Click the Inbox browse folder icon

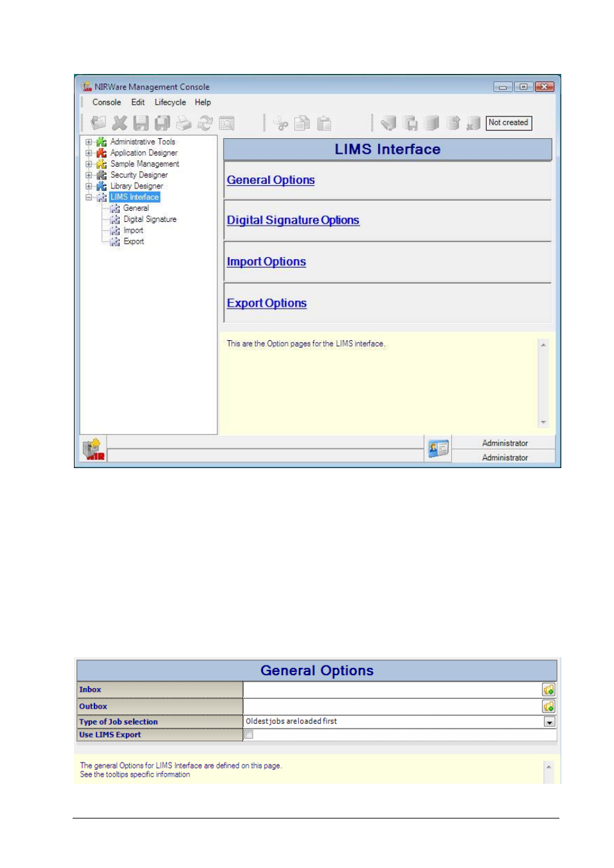(x=548, y=689)
